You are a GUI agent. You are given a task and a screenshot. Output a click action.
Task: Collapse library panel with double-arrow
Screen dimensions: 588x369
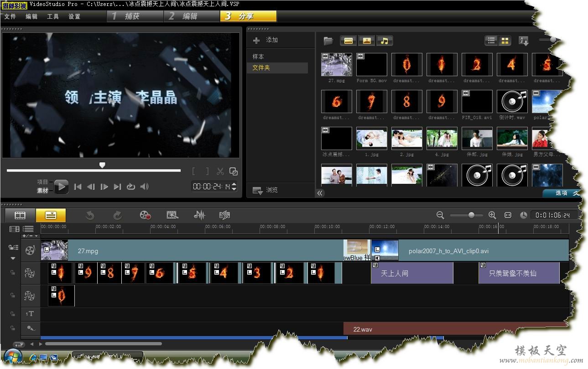320,193
